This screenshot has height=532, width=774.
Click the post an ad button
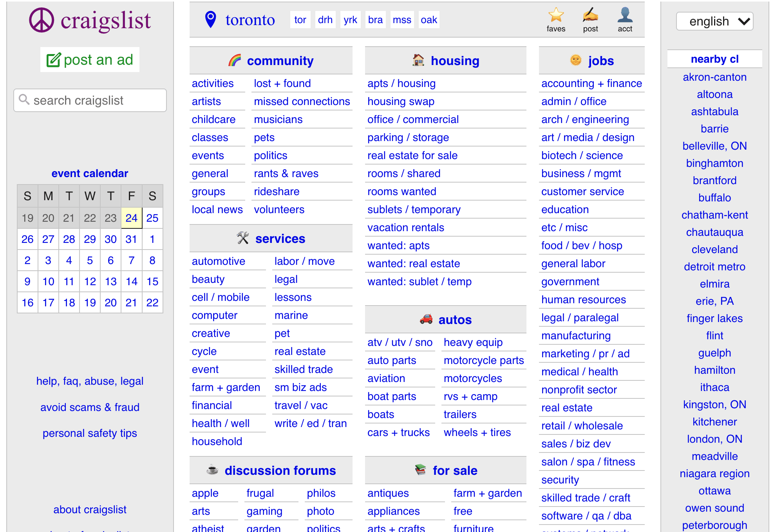90,60
